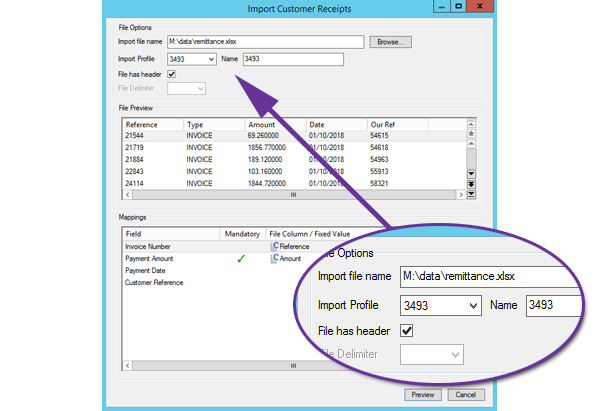Toggle the File has header checkbox
Viewport: 600px width, 411px height.
[x=171, y=74]
